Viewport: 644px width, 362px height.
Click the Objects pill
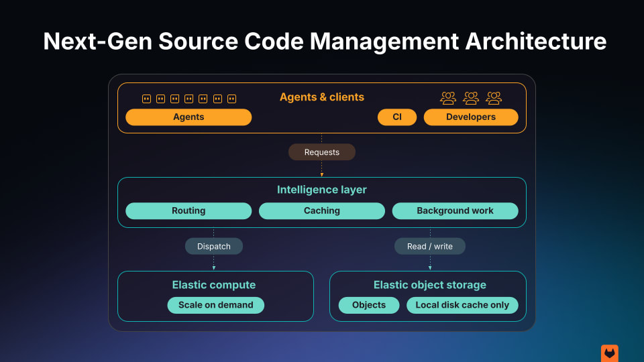[369, 305]
